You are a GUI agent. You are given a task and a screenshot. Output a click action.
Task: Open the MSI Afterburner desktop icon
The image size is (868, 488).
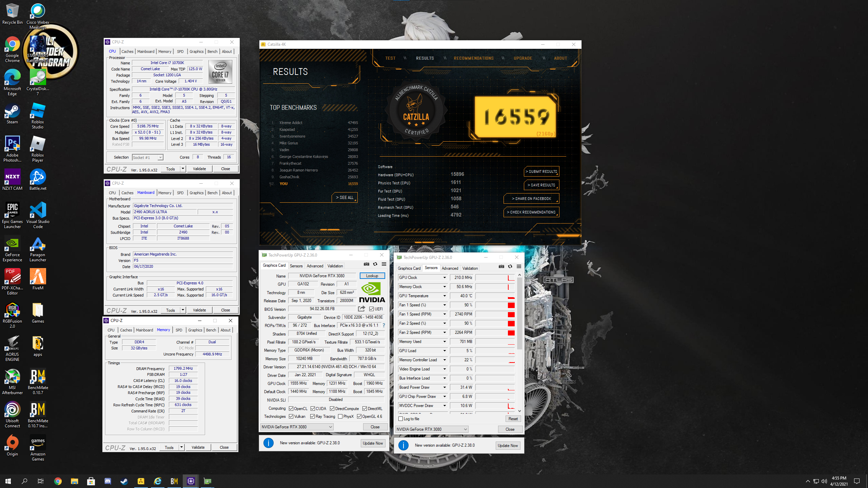click(x=12, y=382)
